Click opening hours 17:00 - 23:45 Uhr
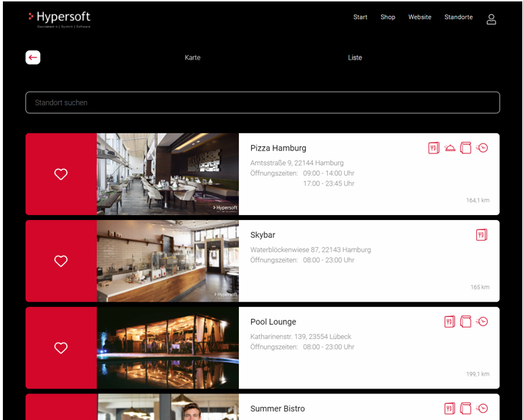The width and height of the screenshot is (523, 420). tap(329, 183)
